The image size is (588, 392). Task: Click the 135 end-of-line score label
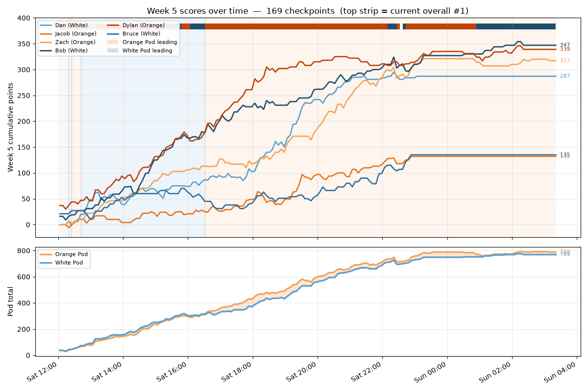(x=565, y=154)
